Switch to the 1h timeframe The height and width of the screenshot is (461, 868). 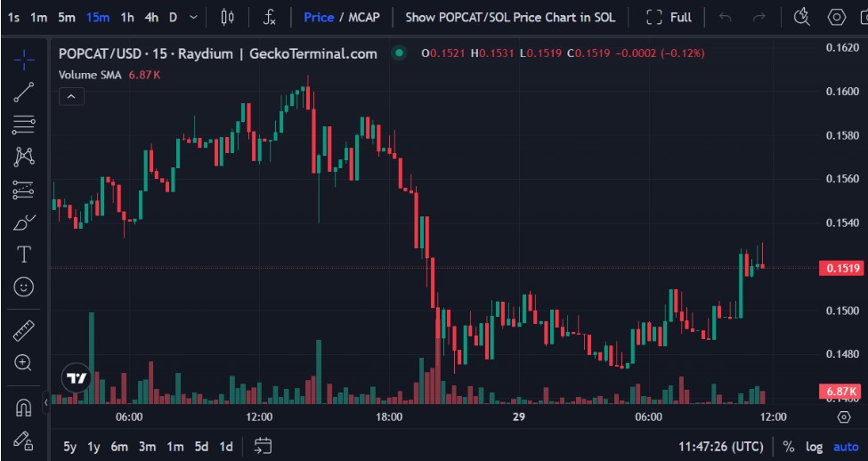[x=127, y=17]
